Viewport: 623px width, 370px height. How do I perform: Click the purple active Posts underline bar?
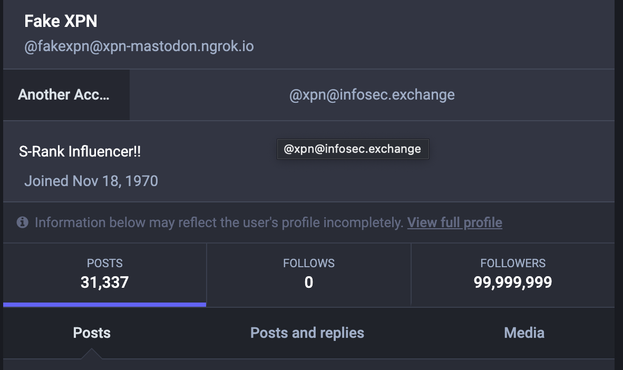(x=104, y=304)
